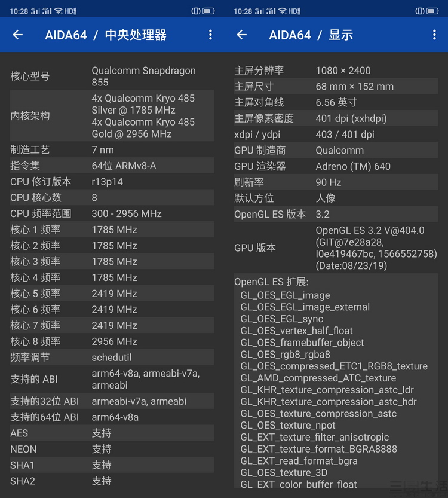Tap the GL_EXT_texture_format_BGRA8888 entry
The image size is (448, 498).
[318, 449]
